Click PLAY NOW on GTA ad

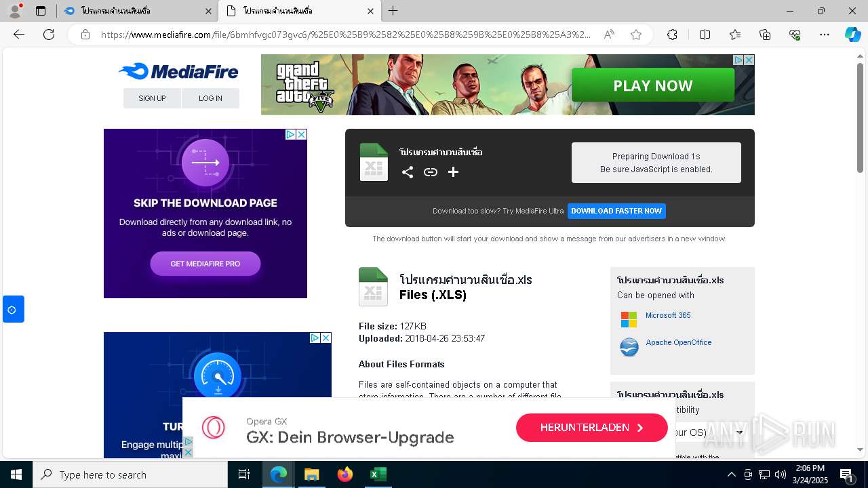tap(653, 85)
